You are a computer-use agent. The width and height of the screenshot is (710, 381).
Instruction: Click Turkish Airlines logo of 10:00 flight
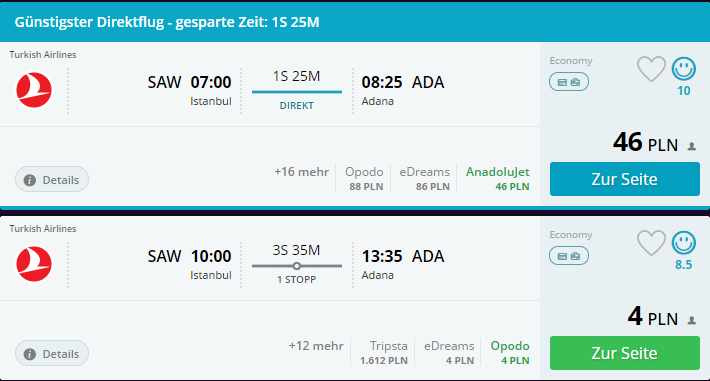tap(34, 264)
